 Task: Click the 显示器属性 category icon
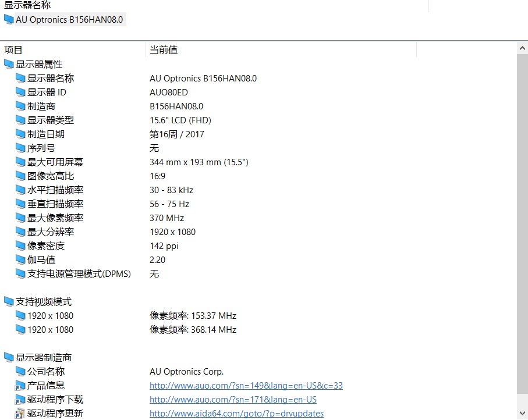(8, 64)
